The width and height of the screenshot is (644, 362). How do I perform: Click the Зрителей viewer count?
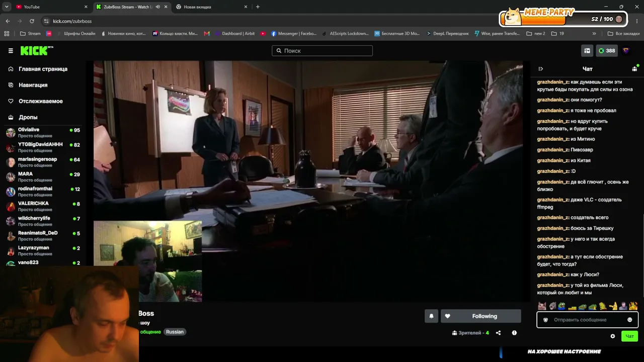tap(470, 333)
